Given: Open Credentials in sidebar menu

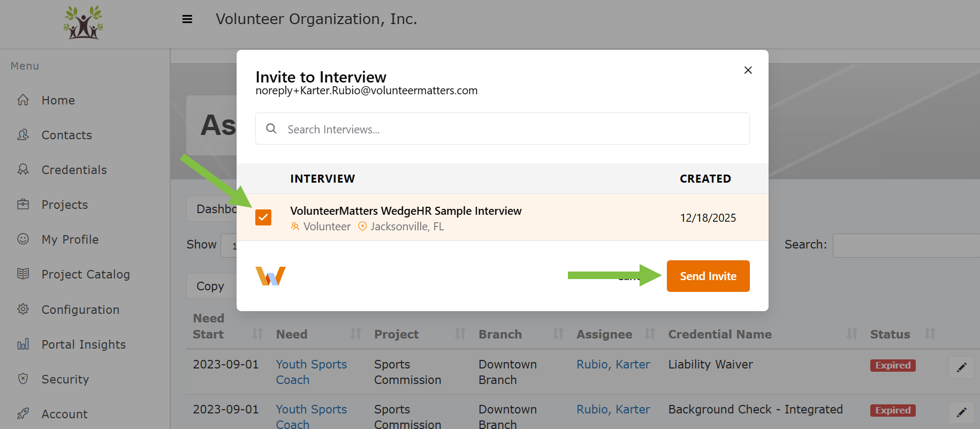Looking at the screenshot, I should pyautogui.click(x=74, y=170).
